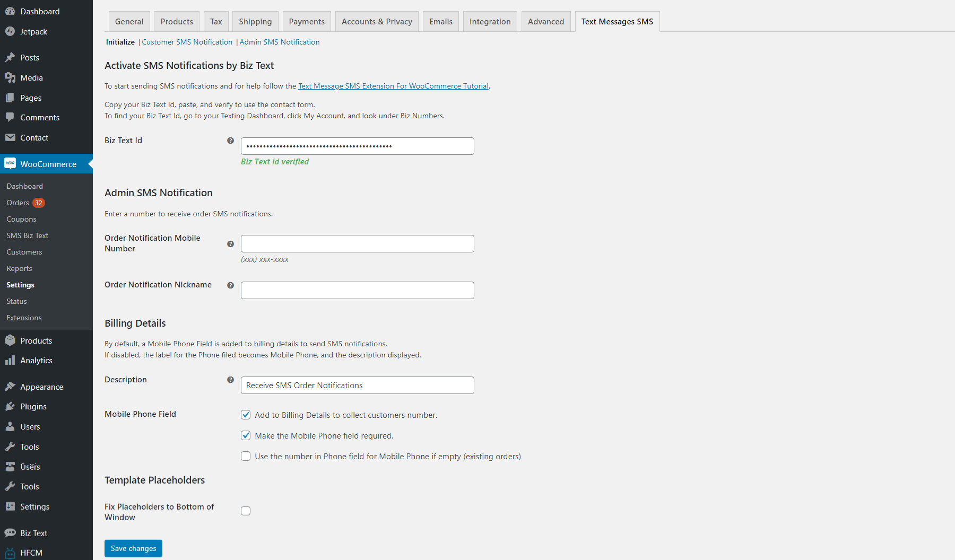Screen dimensions: 955x560
Task: Click the Contact envelope icon
Action: click(x=10, y=137)
